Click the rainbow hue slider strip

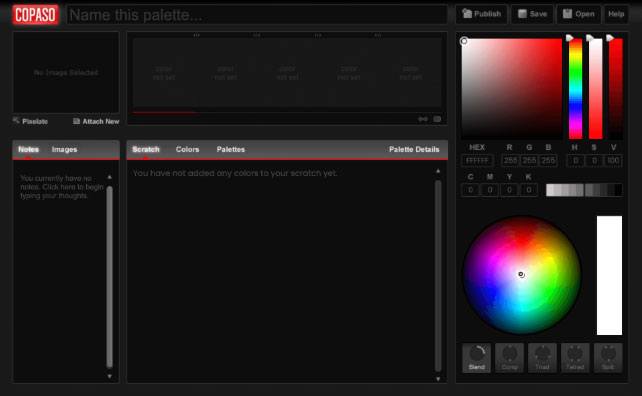(575, 88)
